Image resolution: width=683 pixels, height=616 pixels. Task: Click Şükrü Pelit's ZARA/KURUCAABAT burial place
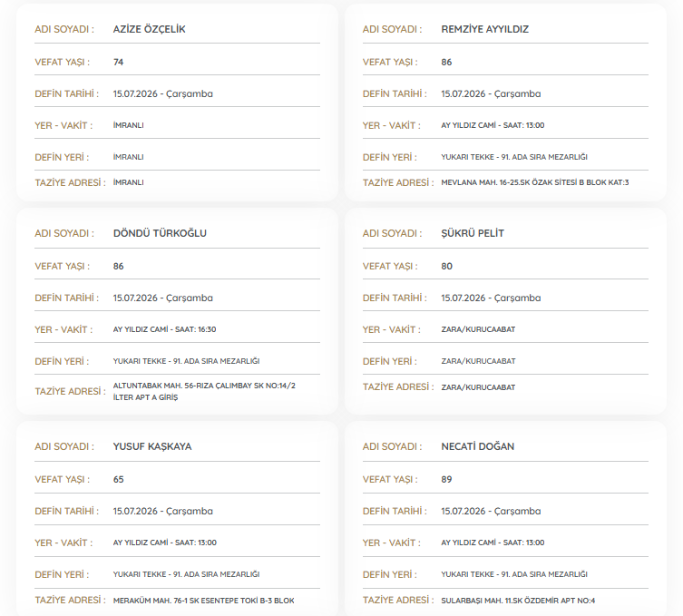point(478,361)
